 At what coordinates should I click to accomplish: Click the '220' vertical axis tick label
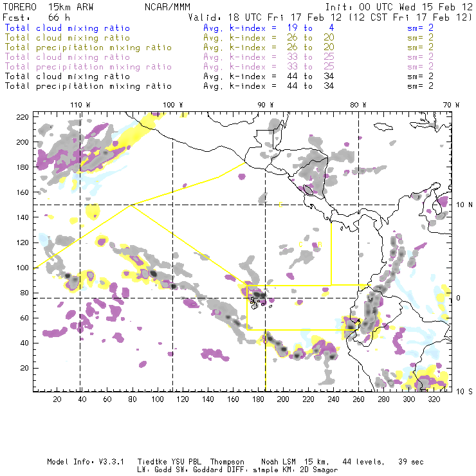coord(22,117)
